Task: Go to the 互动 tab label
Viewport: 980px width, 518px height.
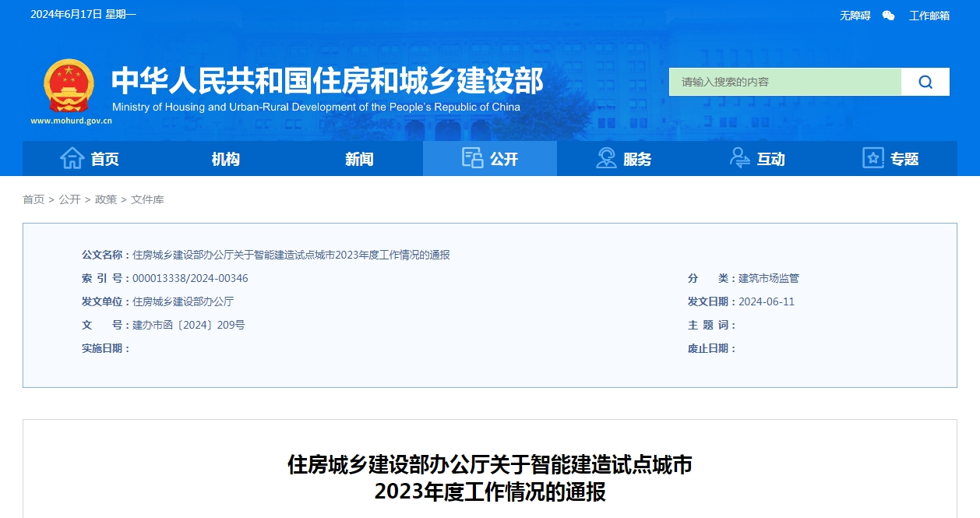Action: (x=771, y=159)
